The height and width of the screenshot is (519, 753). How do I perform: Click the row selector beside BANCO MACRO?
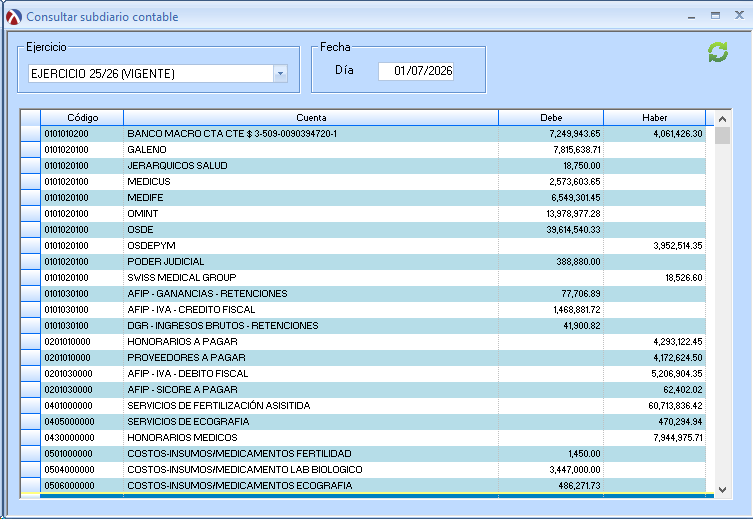point(31,133)
